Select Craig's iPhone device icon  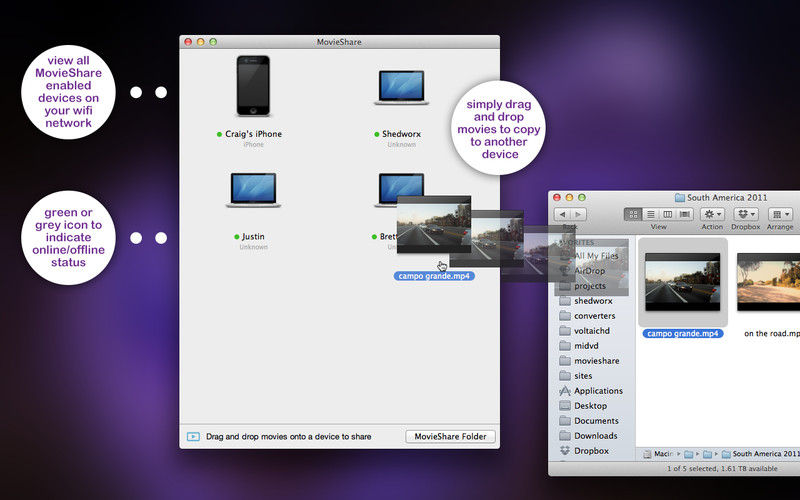253,86
